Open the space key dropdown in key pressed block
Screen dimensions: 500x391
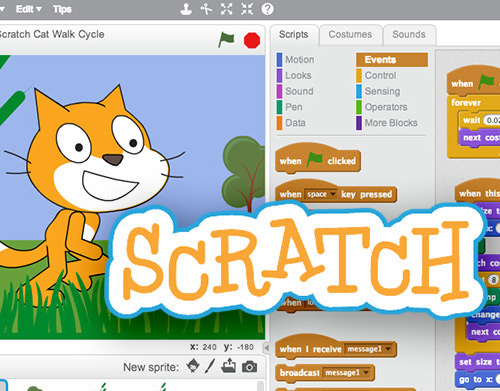[321, 194]
